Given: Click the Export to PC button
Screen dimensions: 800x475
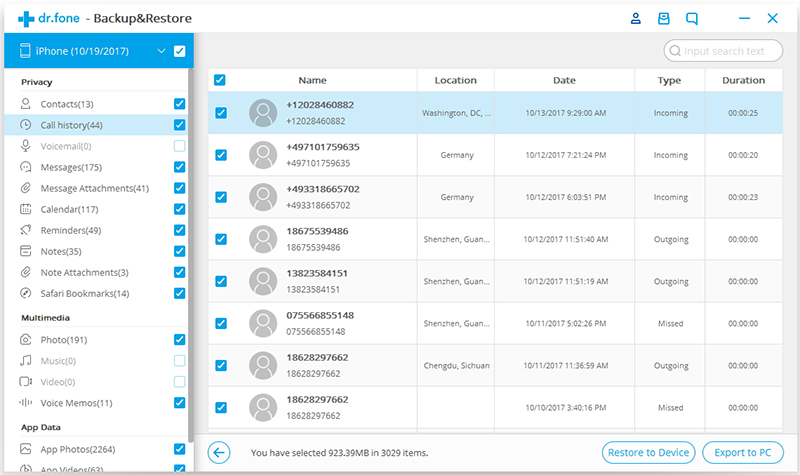Looking at the screenshot, I should click(743, 453).
